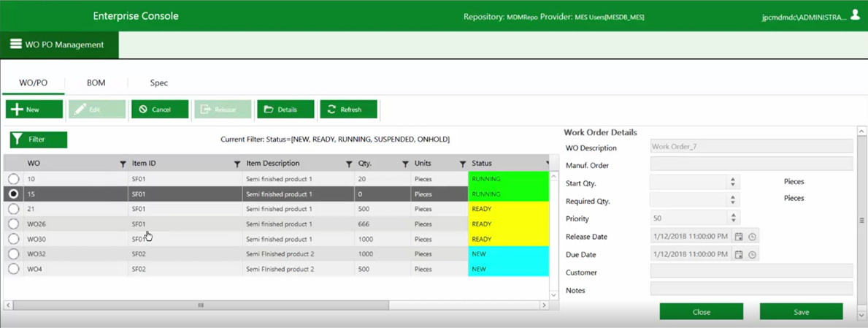Open the WO PO Management menu tab

pos(59,45)
